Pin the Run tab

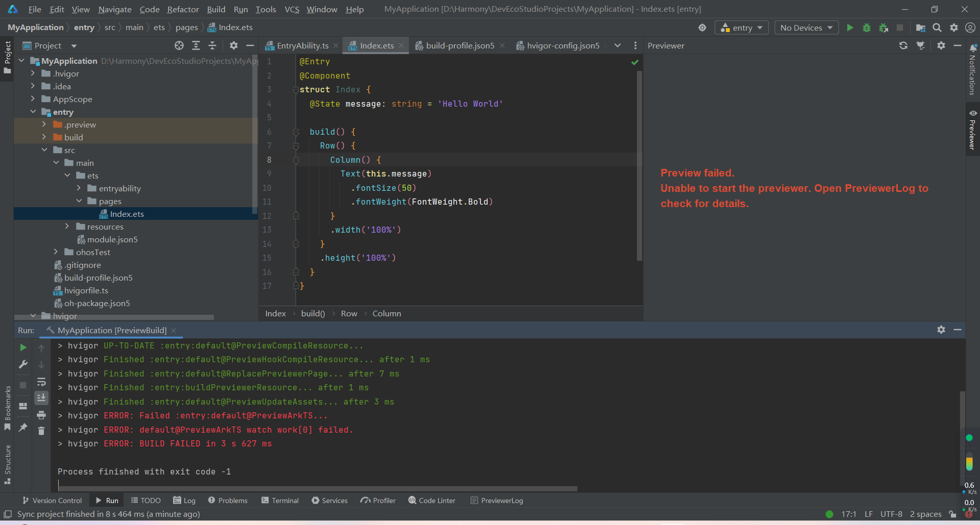tap(23, 428)
